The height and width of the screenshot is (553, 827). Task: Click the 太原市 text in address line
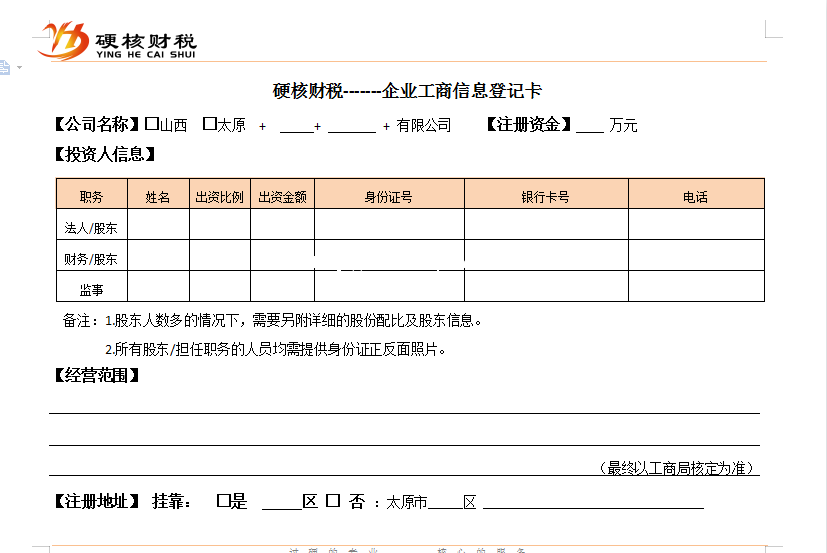(x=407, y=502)
